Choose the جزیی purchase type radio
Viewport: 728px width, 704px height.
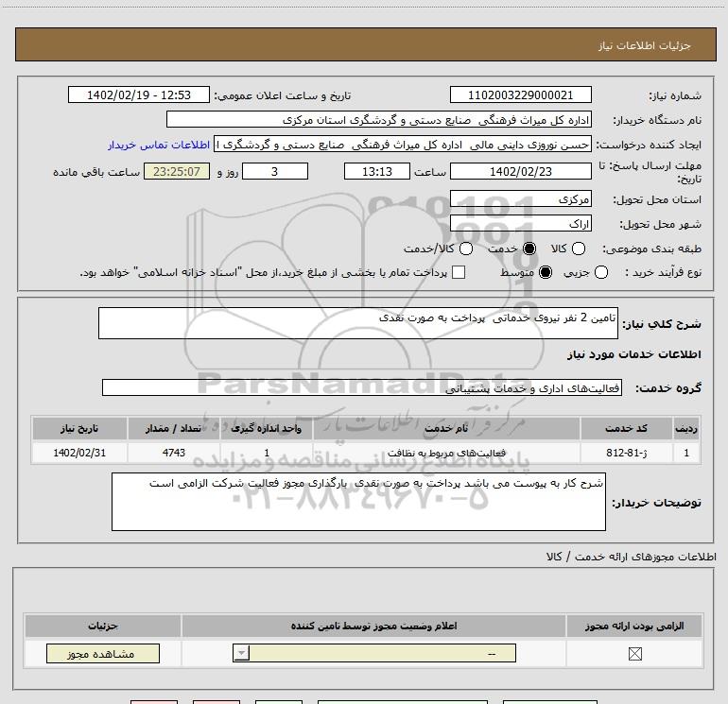tap(600, 272)
